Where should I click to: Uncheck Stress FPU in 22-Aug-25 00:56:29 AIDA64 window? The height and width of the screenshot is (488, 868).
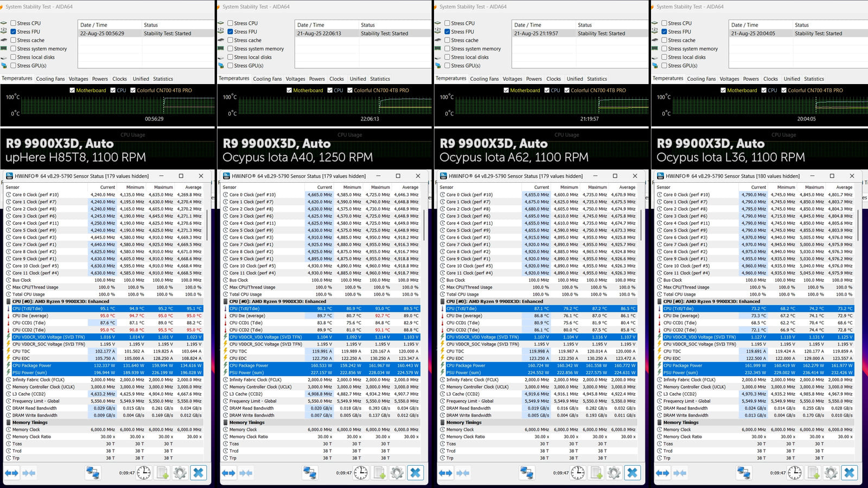(x=13, y=31)
